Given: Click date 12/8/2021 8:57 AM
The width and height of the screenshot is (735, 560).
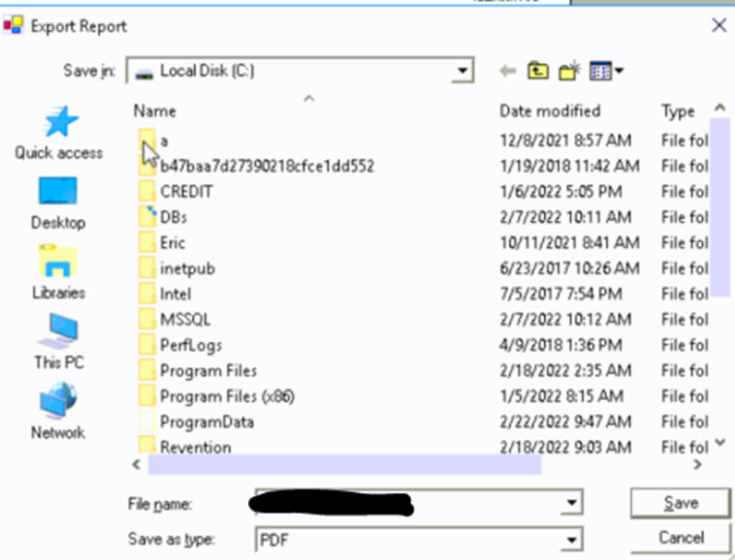Looking at the screenshot, I should click(x=565, y=140).
